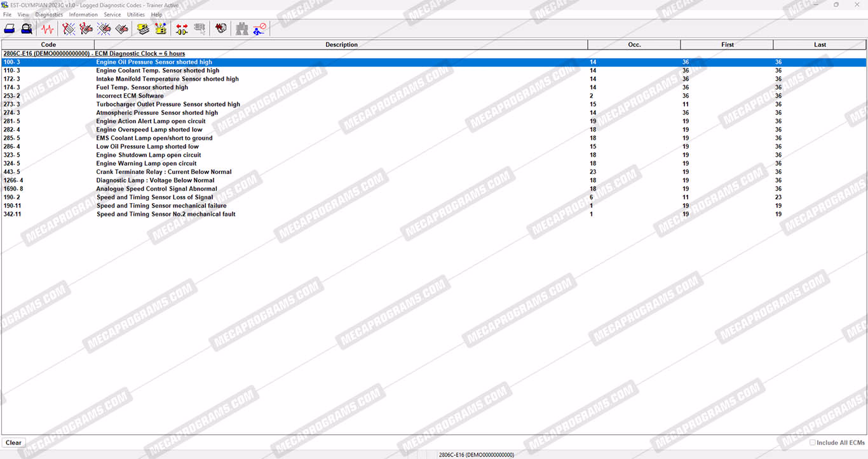Viewport: 868px width, 459px height.
Task: Select the Incorrect ECM Software code row
Action: [x=433, y=96]
